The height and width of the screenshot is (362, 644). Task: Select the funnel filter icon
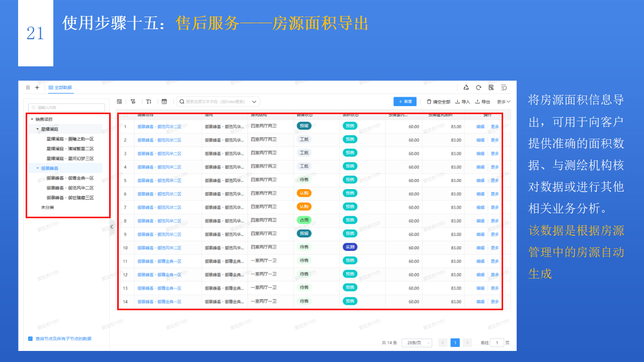133,101
